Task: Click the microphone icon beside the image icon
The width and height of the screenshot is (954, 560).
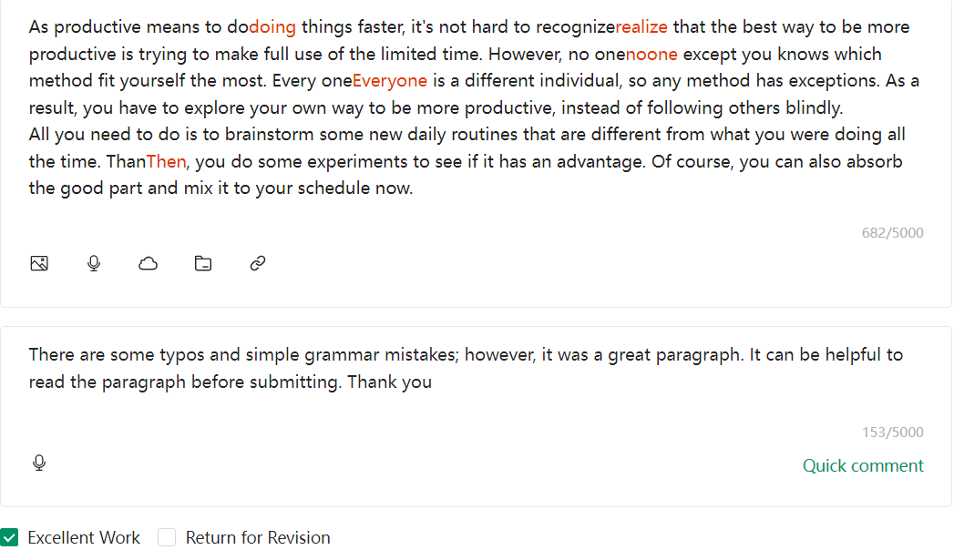Action: tap(94, 264)
